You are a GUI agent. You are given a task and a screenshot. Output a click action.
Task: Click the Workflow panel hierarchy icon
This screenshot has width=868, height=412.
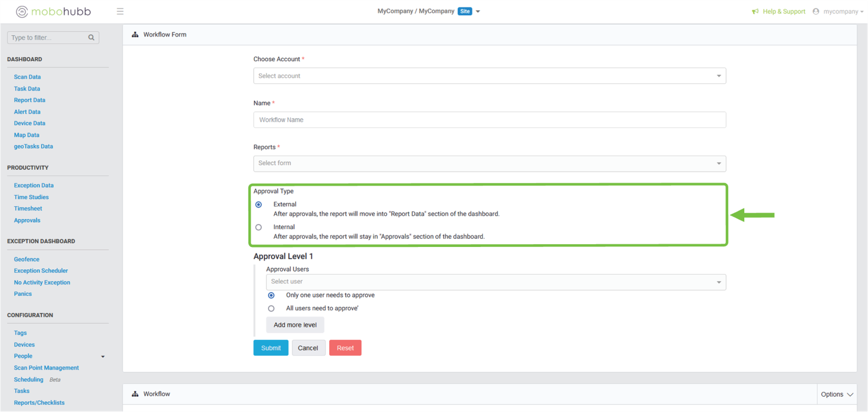(135, 394)
